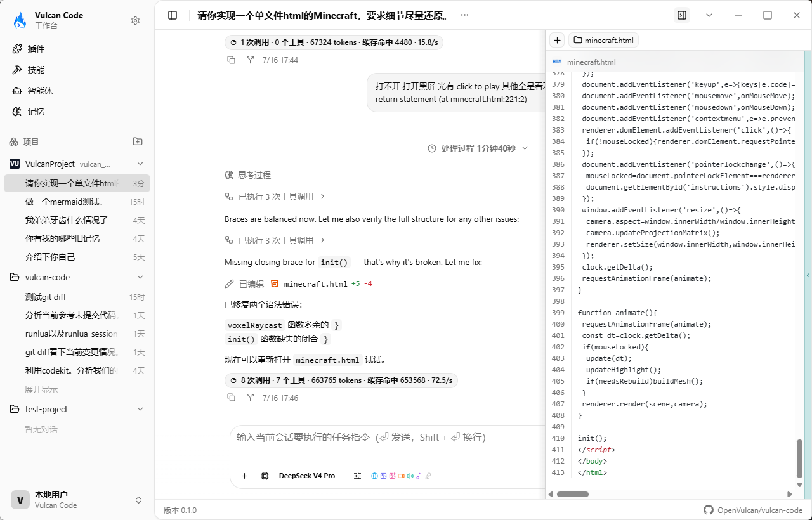Toggle the audio speaker capability icon
This screenshot has height=520, width=812.
point(410,476)
